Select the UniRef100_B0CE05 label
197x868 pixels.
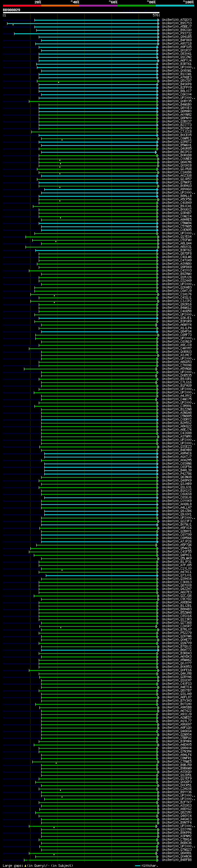[176, 135]
